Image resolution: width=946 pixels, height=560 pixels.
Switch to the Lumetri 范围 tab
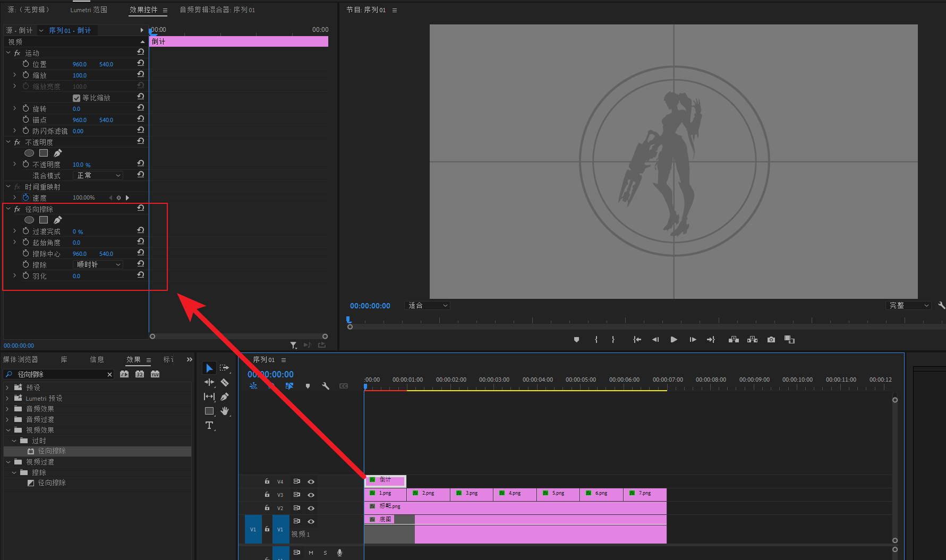[89, 10]
